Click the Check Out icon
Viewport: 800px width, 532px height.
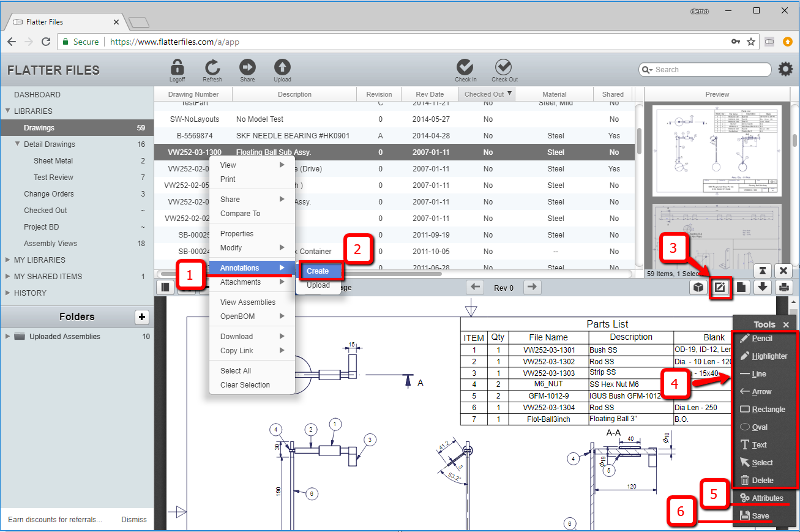click(504, 67)
